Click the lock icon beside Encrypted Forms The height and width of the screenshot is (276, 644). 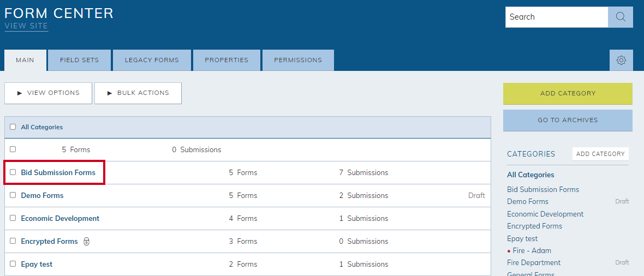pyautogui.click(x=86, y=242)
